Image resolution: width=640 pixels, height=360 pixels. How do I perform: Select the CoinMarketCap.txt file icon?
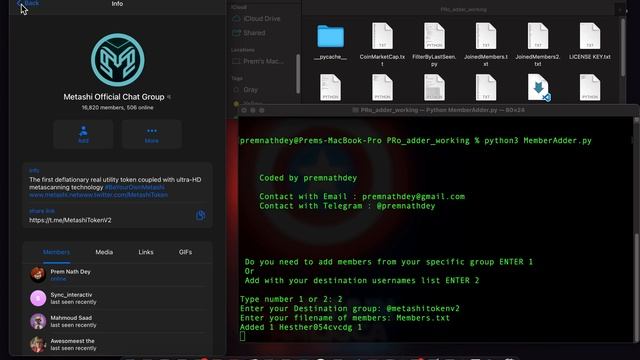point(382,36)
